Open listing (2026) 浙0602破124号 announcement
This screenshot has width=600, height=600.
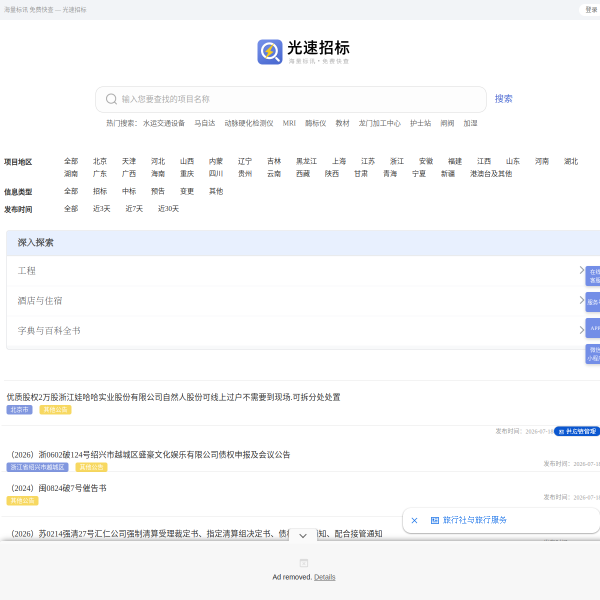(x=150, y=455)
